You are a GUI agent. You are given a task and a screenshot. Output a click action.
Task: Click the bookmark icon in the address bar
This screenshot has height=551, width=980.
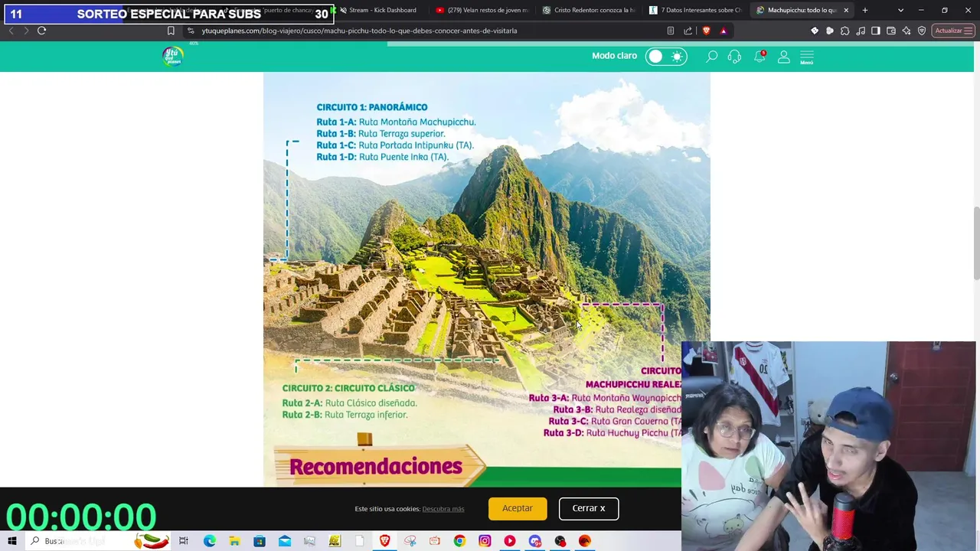tap(171, 31)
